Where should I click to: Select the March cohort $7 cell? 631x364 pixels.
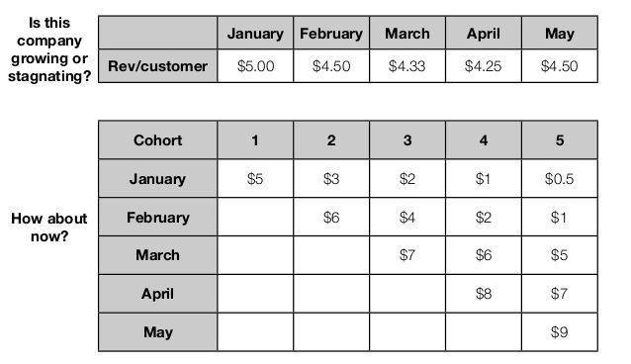pos(407,255)
